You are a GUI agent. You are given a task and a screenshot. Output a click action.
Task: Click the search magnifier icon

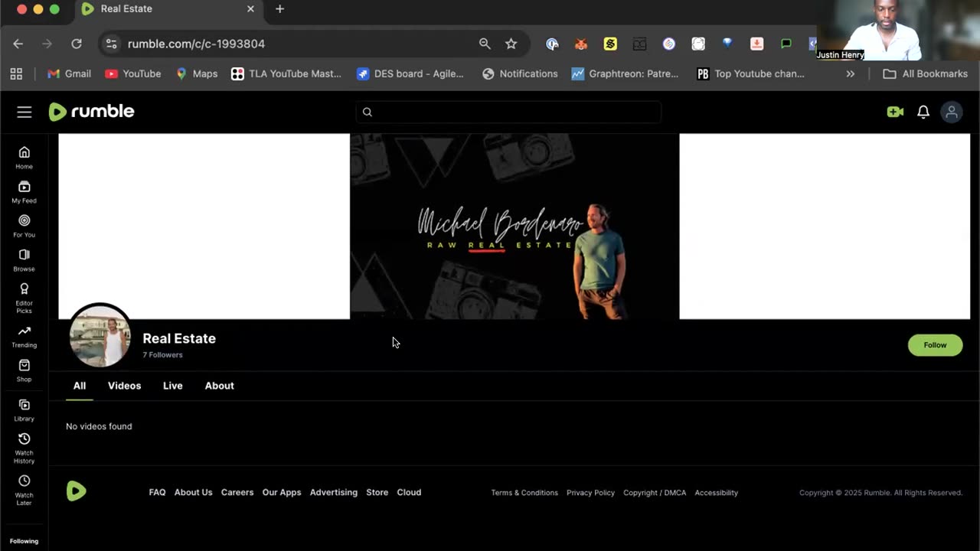click(x=367, y=112)
